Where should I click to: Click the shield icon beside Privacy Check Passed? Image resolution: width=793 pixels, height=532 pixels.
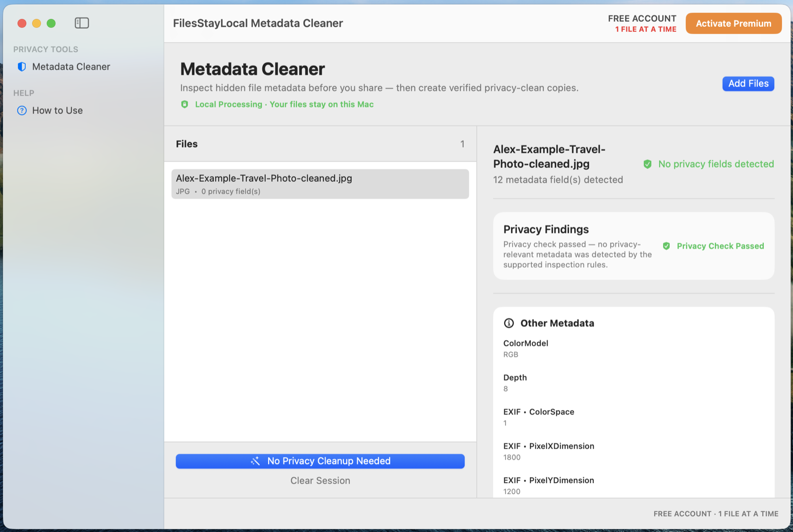(x=667, y=246)
